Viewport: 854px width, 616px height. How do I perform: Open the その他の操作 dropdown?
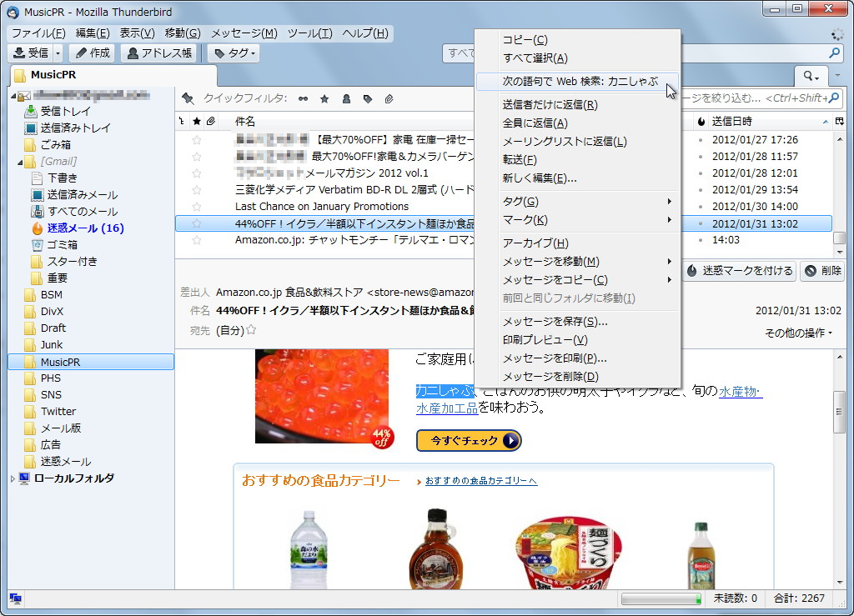[x=798, y=333]
